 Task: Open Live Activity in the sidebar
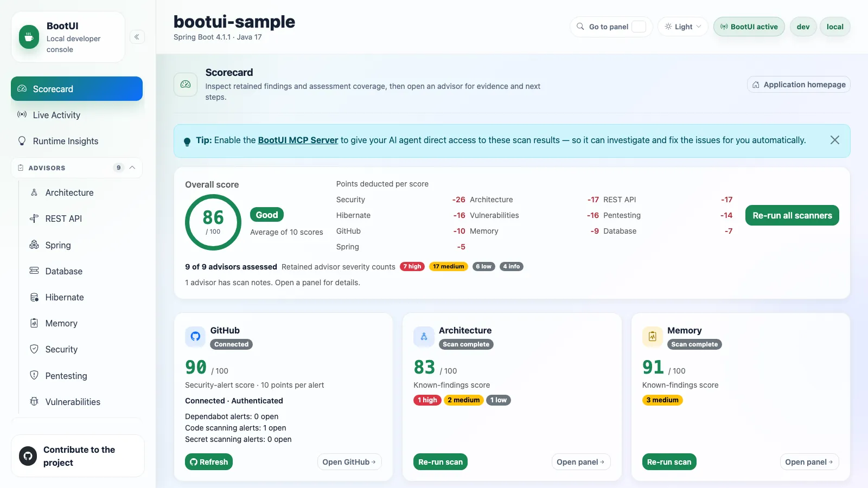coord(77,115)
